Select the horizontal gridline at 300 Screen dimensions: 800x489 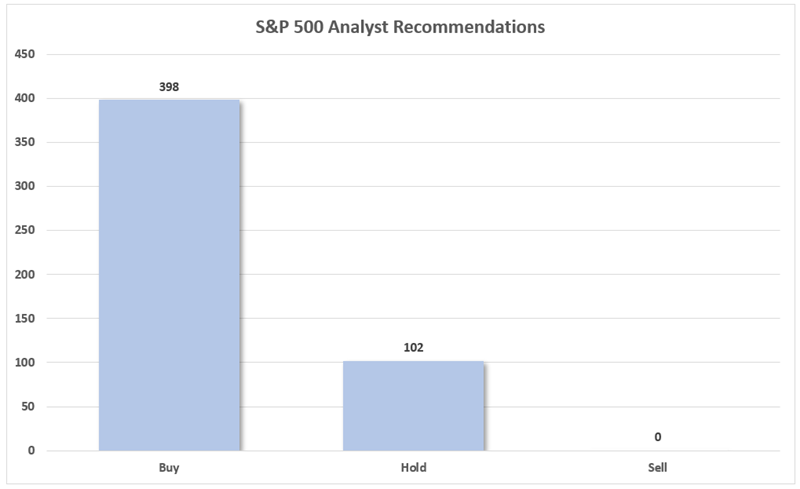point(560,186)
